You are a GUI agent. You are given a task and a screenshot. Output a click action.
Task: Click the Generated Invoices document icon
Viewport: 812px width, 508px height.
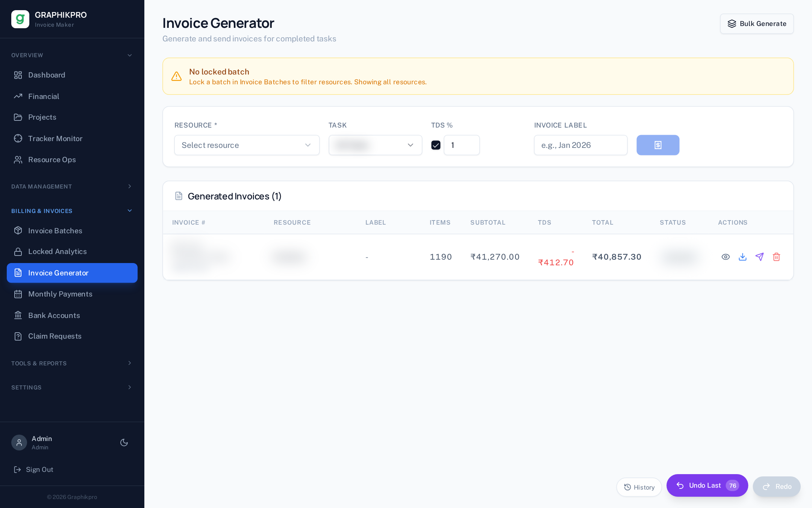tap(179, 196)
